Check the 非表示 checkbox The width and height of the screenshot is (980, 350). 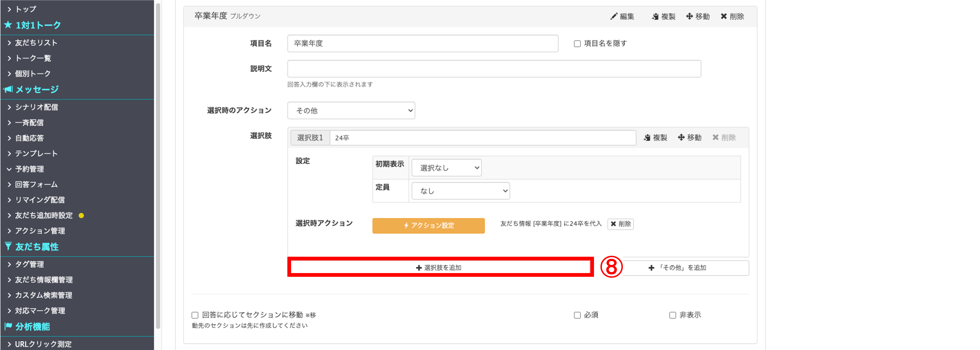(673, 315)
